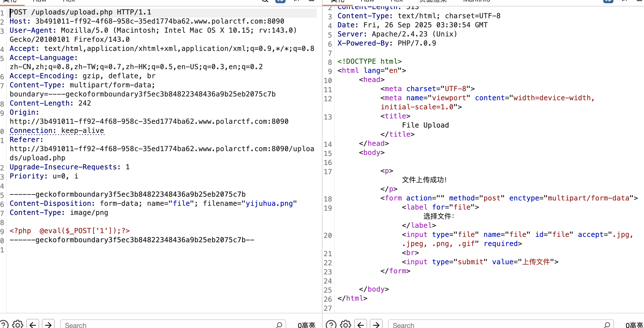The image size is (644, 328).
Task: Open request pane search help icon
Action: pyautogui.click(x=3, y=325)
